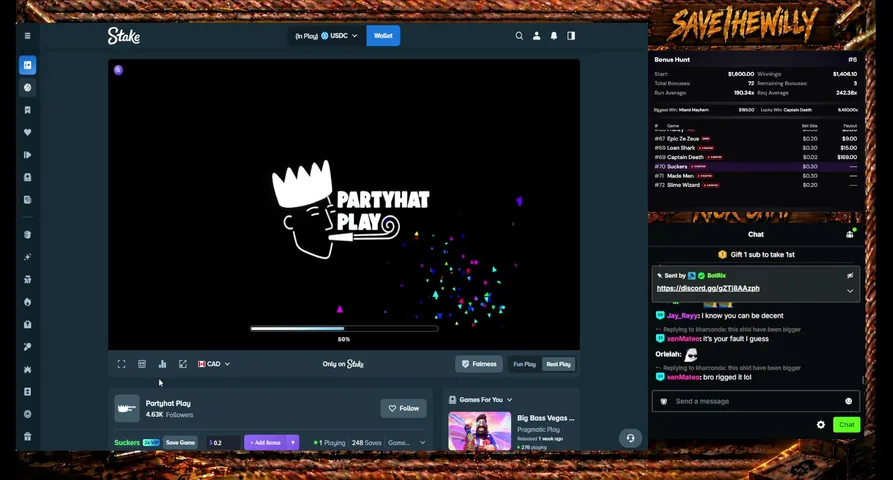Switch to Fun Play mode
893x480 pixels.
coord(525,364)
